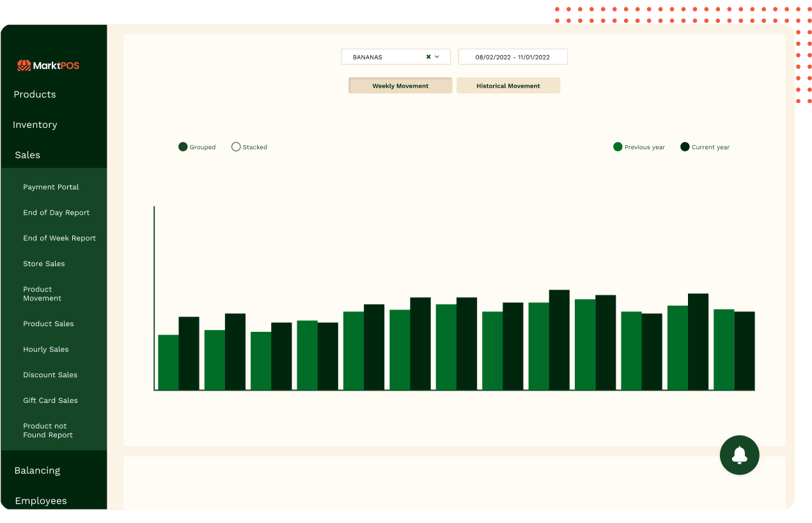The width and height of the screenshot is (812, 523).
Task: Select the Grouped chart option
Action: 183,147
